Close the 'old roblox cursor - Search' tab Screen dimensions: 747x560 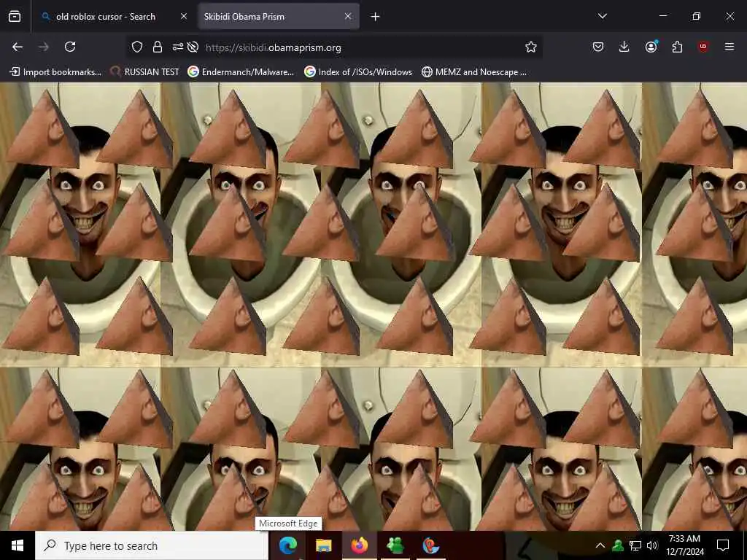coord(184,17)
